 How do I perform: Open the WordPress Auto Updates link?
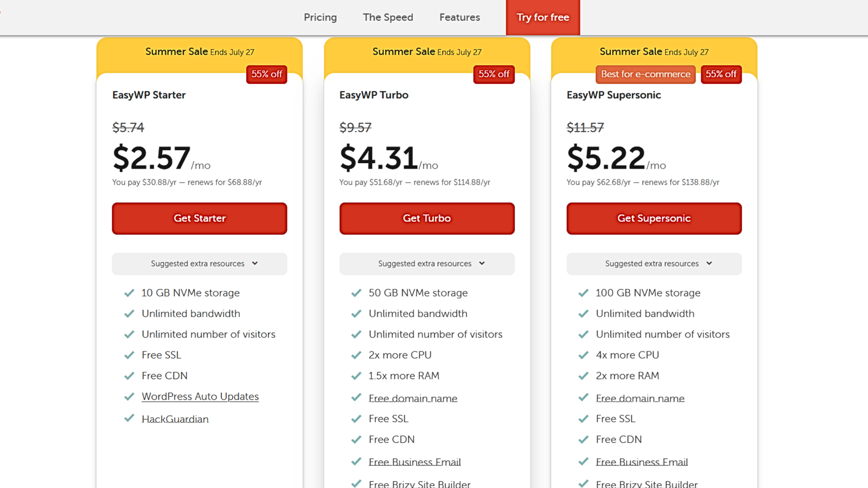click(200, 396)
